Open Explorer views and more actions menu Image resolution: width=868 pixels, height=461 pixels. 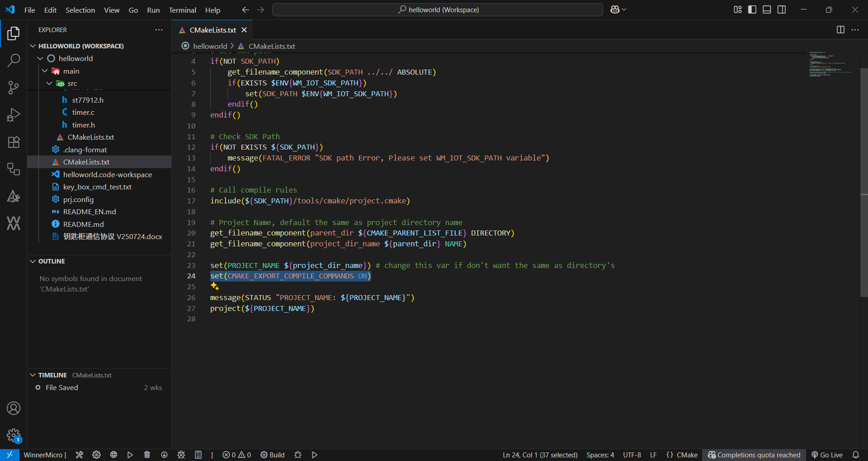(x=159, y=30)
